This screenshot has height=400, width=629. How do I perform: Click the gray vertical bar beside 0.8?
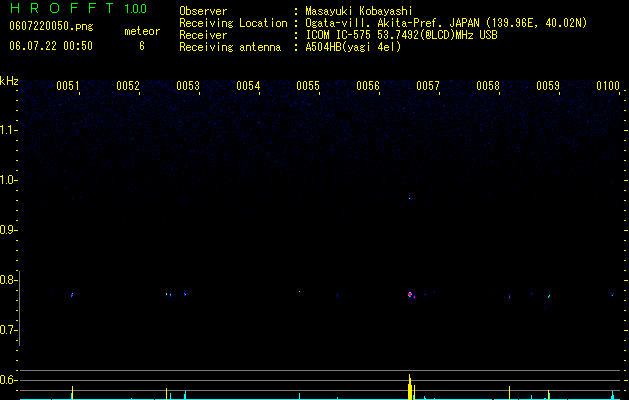tap(20, 308)
